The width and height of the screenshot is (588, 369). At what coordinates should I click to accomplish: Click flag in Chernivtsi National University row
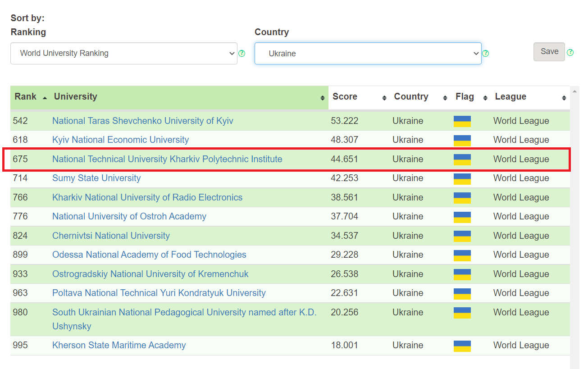[462, 237]
